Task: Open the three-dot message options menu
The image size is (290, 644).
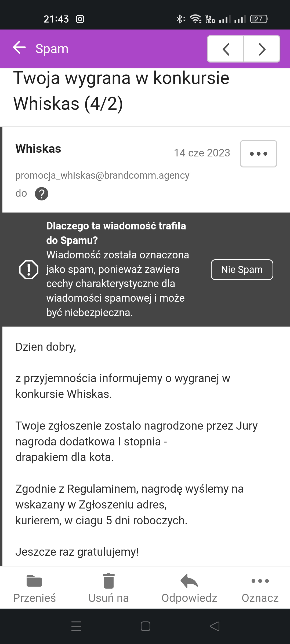Action: click(258, 154)
